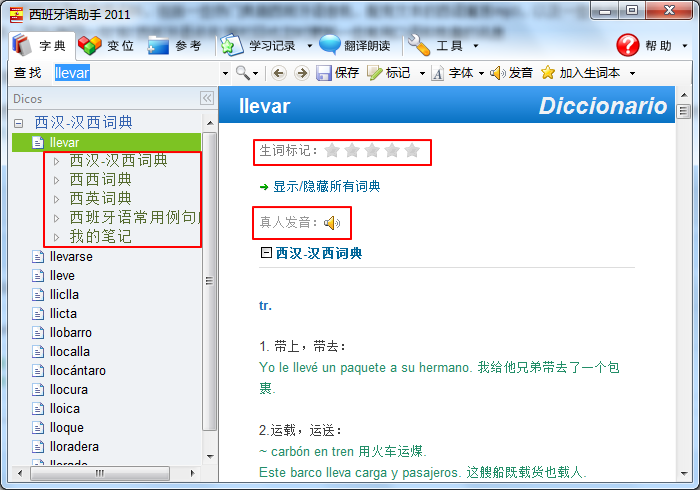
Task: Set 生词标记 rating to three stars
Action: pyautogui.click(x=372, y=150)
